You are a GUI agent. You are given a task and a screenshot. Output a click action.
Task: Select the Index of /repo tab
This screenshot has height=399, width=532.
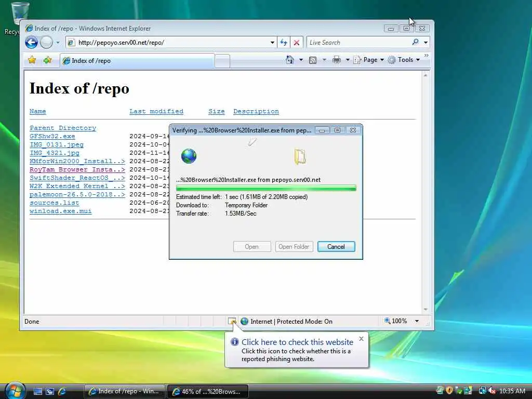pos(137,61)
